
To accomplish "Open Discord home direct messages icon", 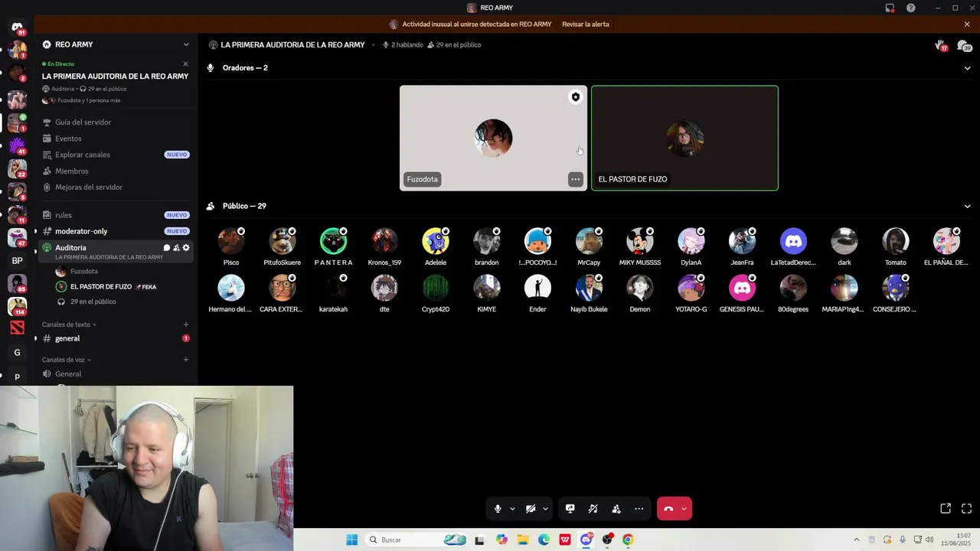I will tap(18, 28).
